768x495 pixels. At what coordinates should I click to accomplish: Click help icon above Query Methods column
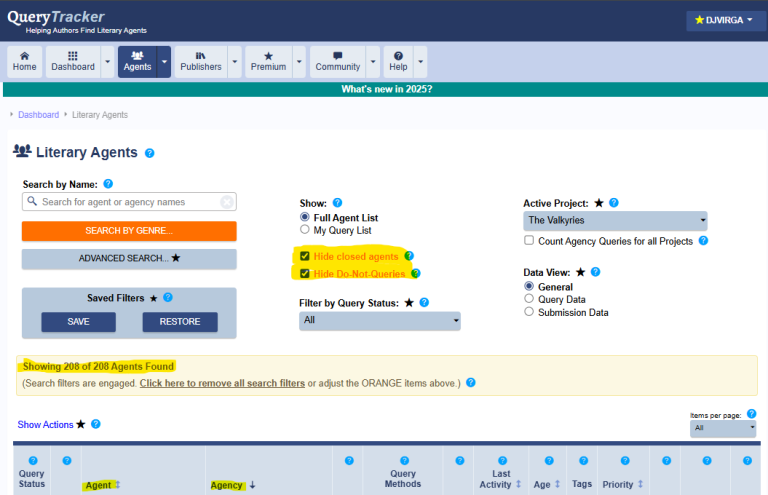pyautogui.click(x=405, y=461)
